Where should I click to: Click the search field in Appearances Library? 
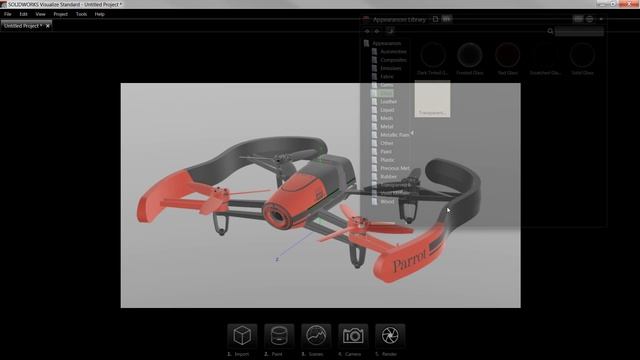click(579, 31)
